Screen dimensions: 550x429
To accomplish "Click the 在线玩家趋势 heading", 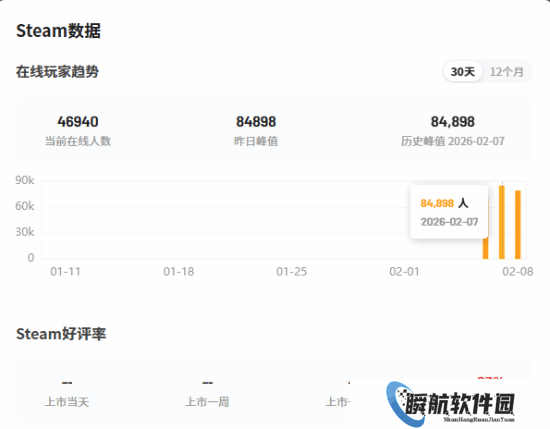I will tap(57, 72).
